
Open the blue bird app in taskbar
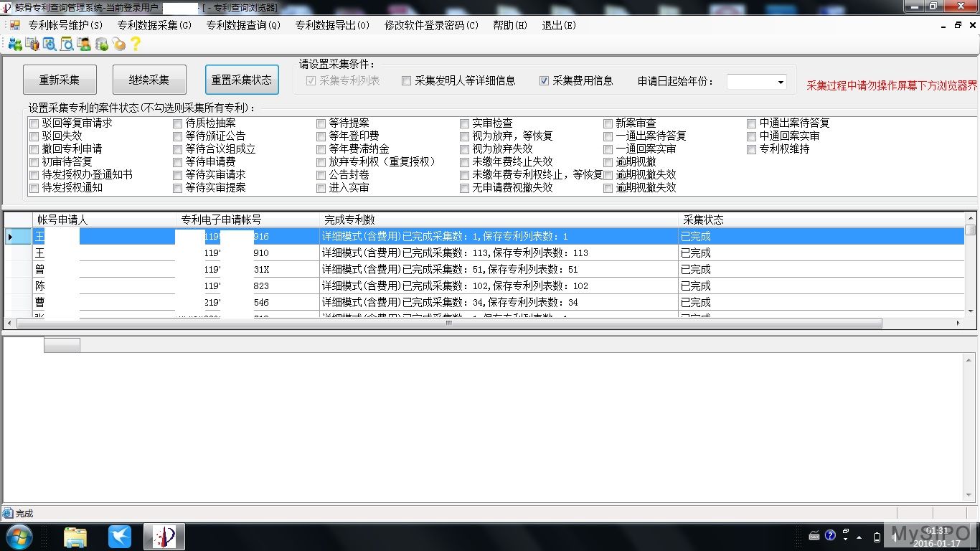pyautogui.click(x=120, y=536)
